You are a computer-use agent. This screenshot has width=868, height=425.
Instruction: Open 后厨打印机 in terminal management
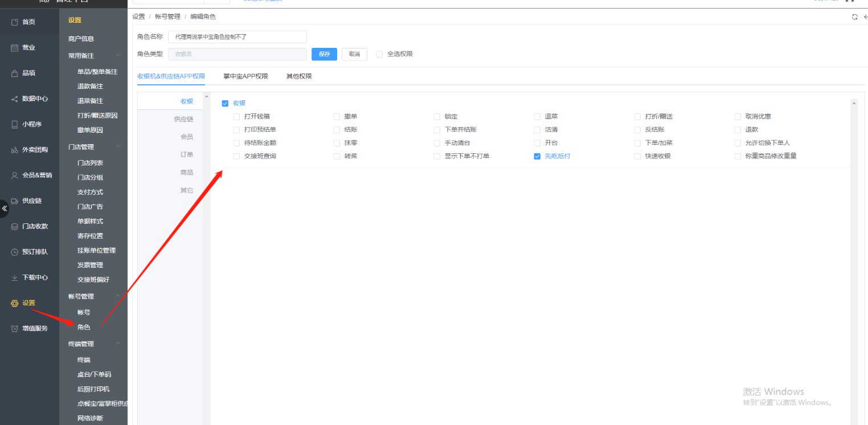coord(93,390)
